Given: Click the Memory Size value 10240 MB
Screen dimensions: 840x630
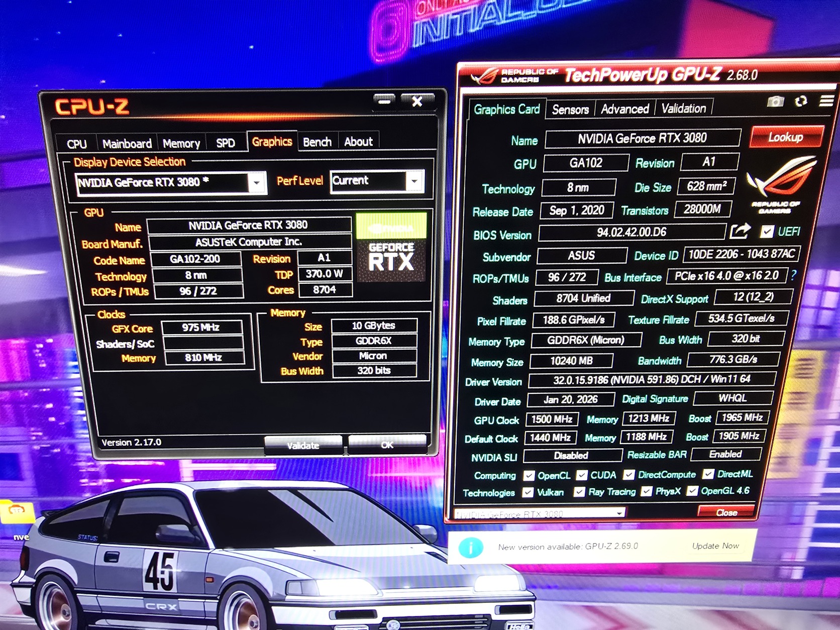Looking at the screenshot, I should [x=571, y=361].
